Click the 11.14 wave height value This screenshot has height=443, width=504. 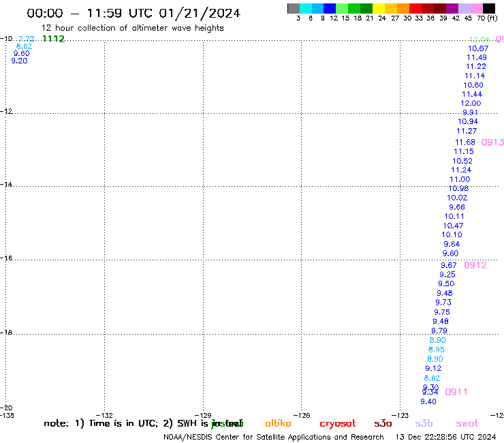point(475,76)
